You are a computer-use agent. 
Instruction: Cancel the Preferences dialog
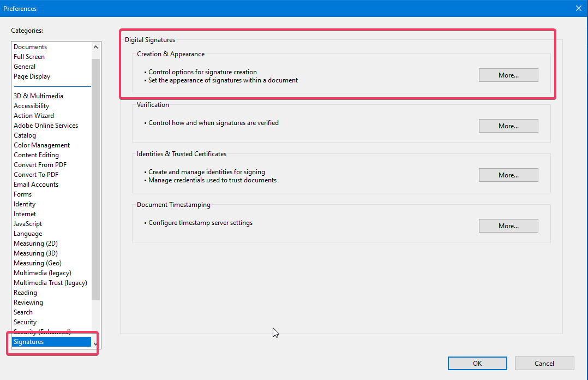tap(544, 364)
